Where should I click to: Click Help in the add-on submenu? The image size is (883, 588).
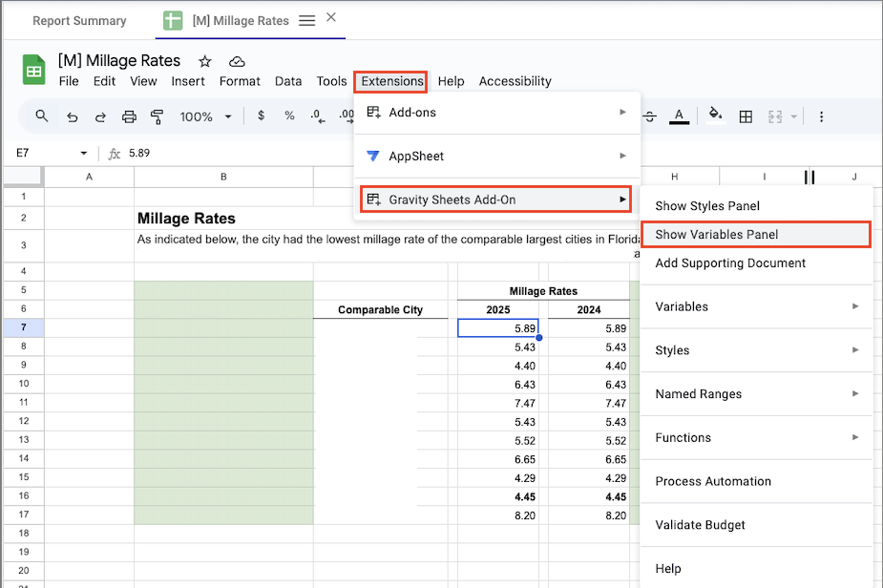[668, 568]
